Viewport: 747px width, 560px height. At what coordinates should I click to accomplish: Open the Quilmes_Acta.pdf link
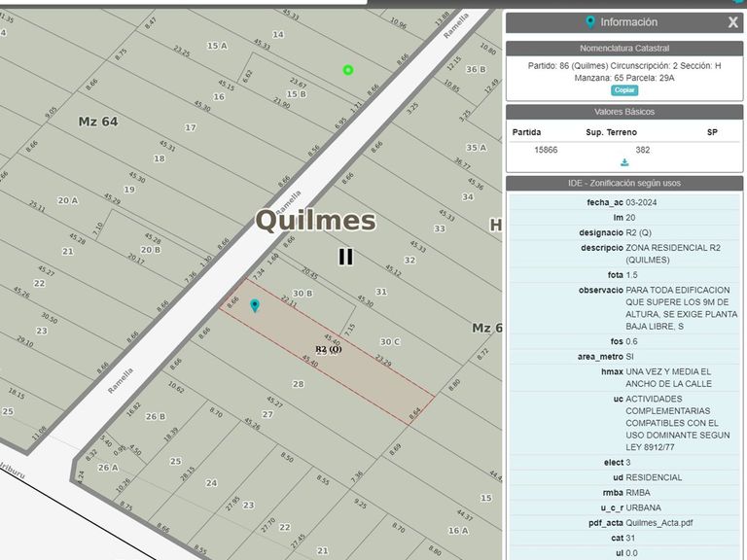pos(658,523)
